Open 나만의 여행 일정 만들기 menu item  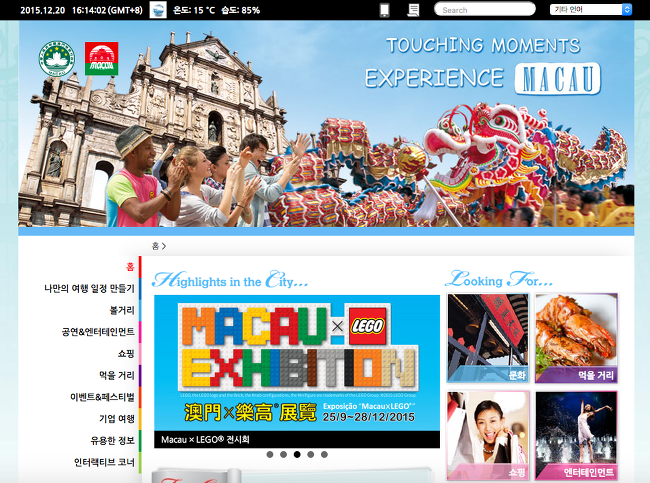(90, 289)
